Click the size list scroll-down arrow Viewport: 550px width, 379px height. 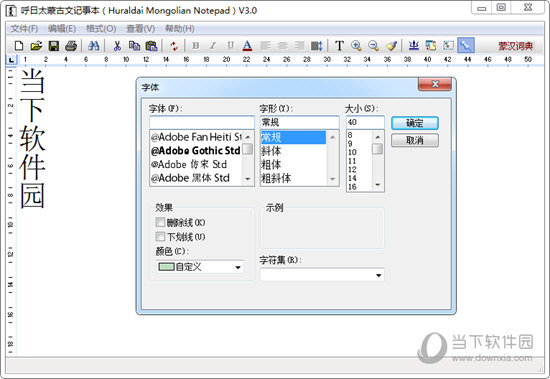[x=378, y=185]
